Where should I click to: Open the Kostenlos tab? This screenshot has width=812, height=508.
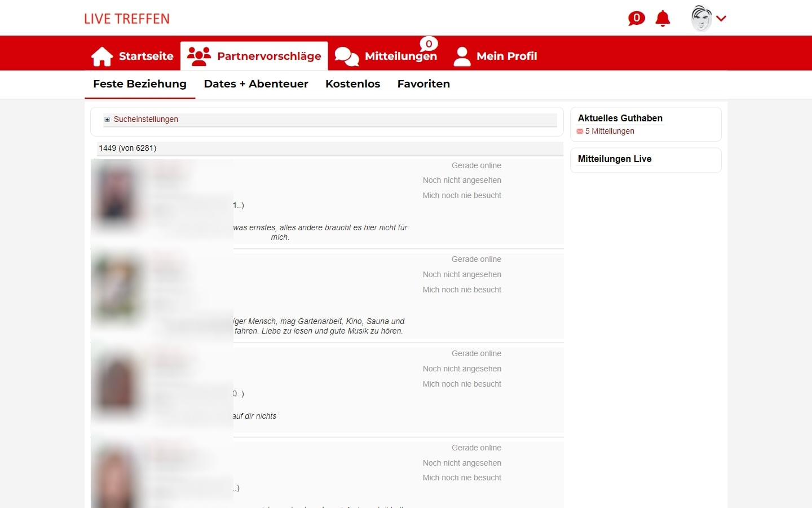click(x=352, y=84)
